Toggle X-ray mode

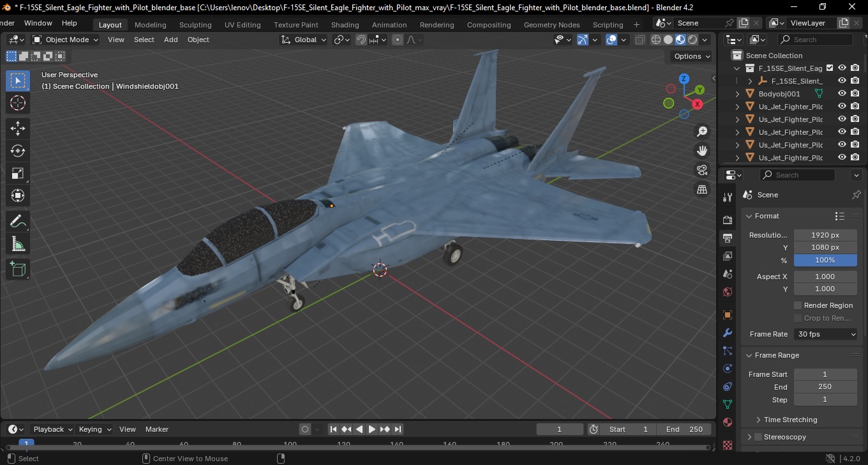[640, 40]
